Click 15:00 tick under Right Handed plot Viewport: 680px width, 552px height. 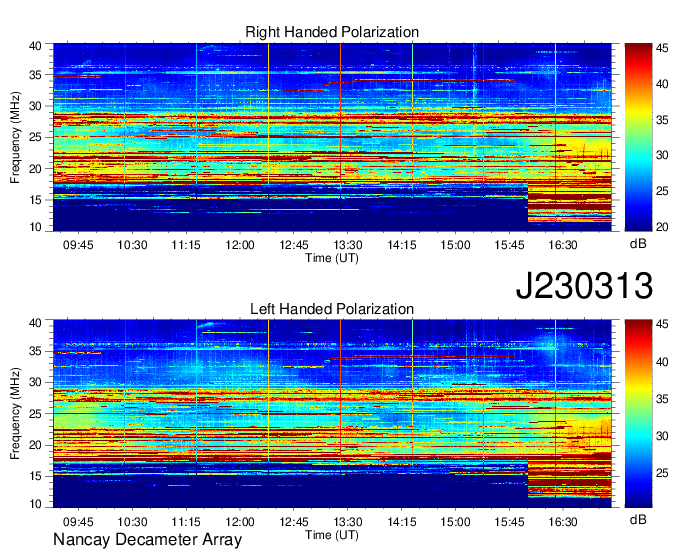pos(455,245)
